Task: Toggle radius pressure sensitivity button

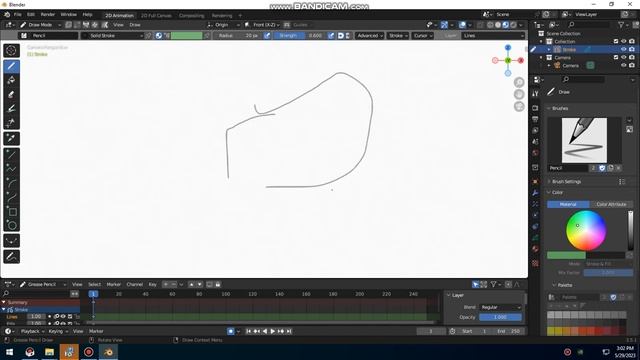Action: point(267,36)
